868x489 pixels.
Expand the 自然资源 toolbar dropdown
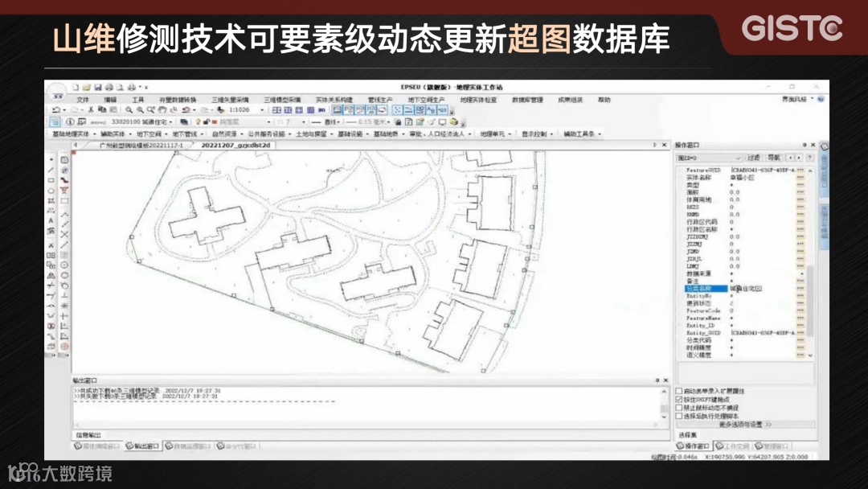241,134
